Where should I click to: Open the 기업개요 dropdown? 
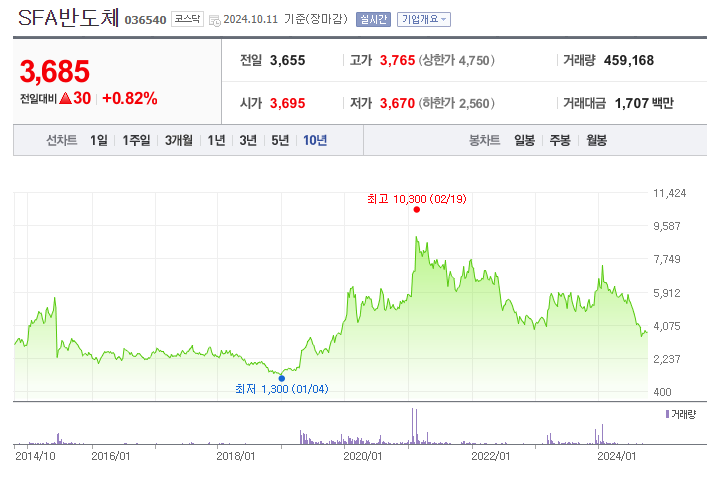tap(424, 19)
